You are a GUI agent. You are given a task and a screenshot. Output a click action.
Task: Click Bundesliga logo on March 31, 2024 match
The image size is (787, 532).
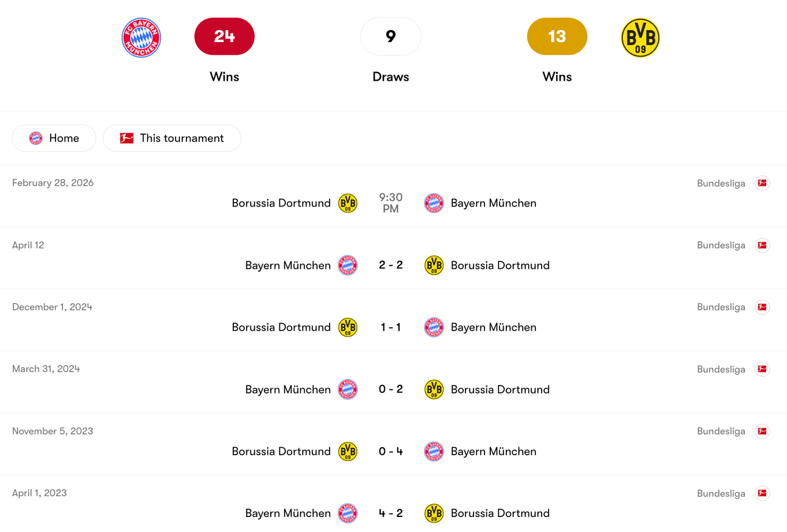click(762, 369)
